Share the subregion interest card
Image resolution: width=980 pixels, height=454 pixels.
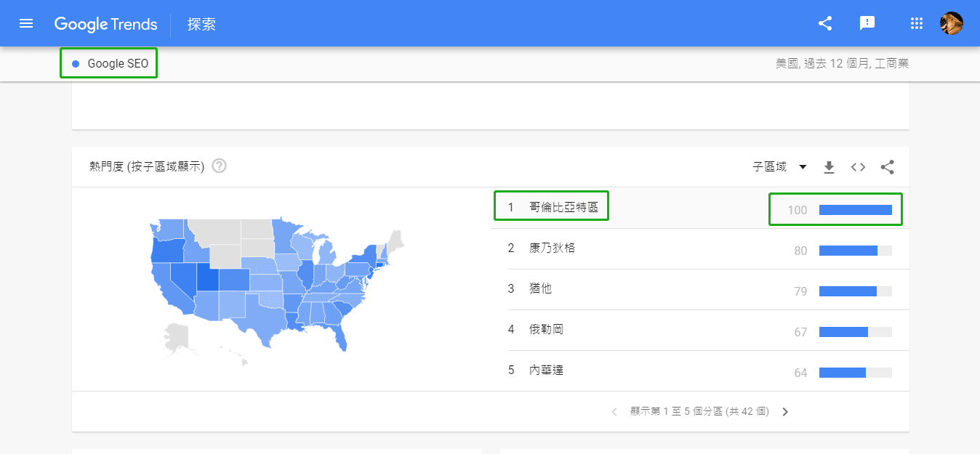[x=887, y=167]
